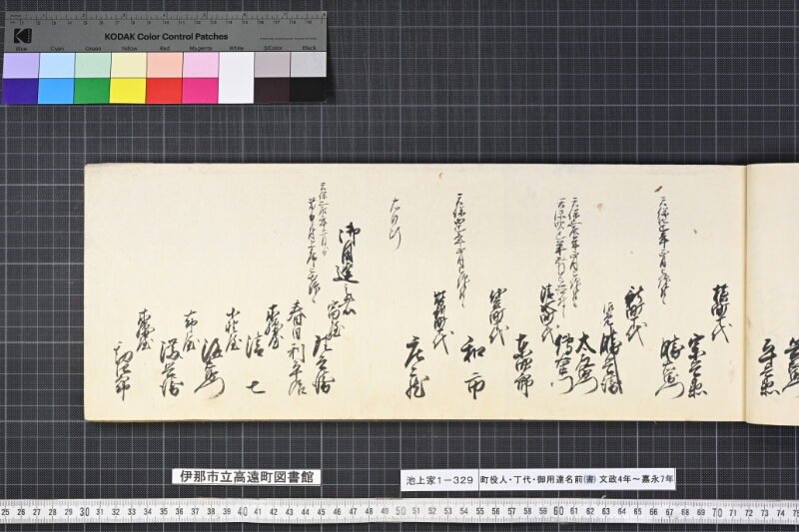Pick the white patch on color card
Screen dimensions: 799x532
pyautogui.click(x=237, y=78)
